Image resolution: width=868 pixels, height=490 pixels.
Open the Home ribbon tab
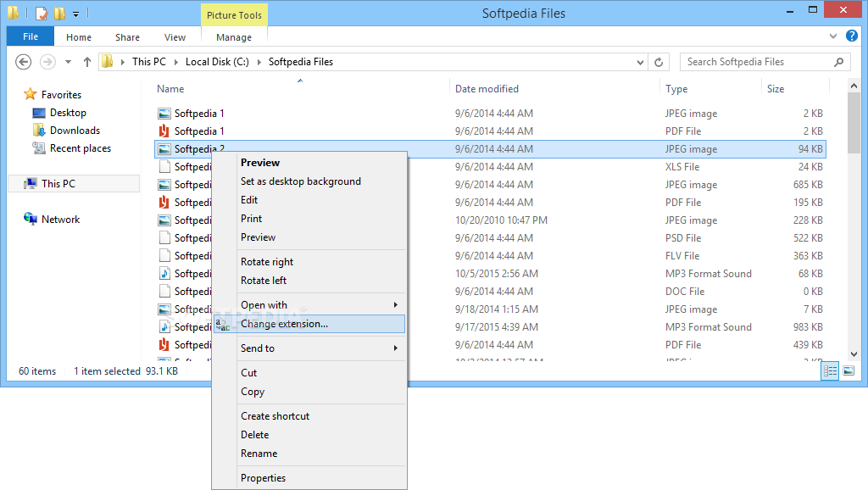[79, 37]
